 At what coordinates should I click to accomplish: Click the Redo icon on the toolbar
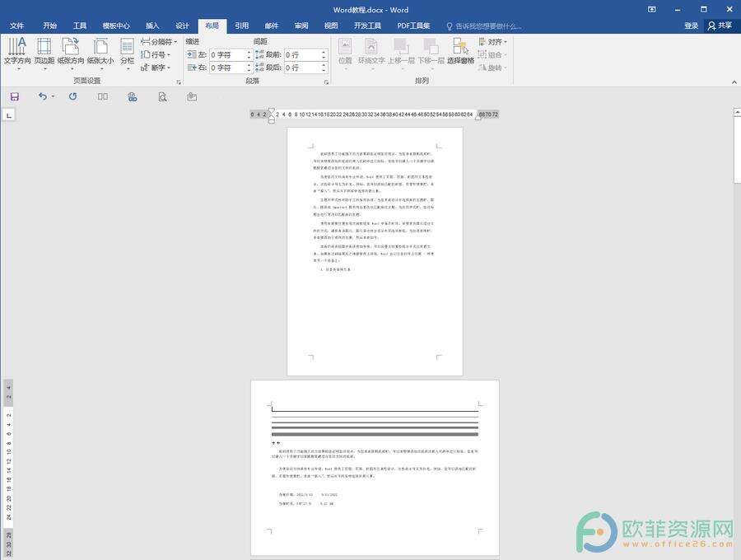72,96
